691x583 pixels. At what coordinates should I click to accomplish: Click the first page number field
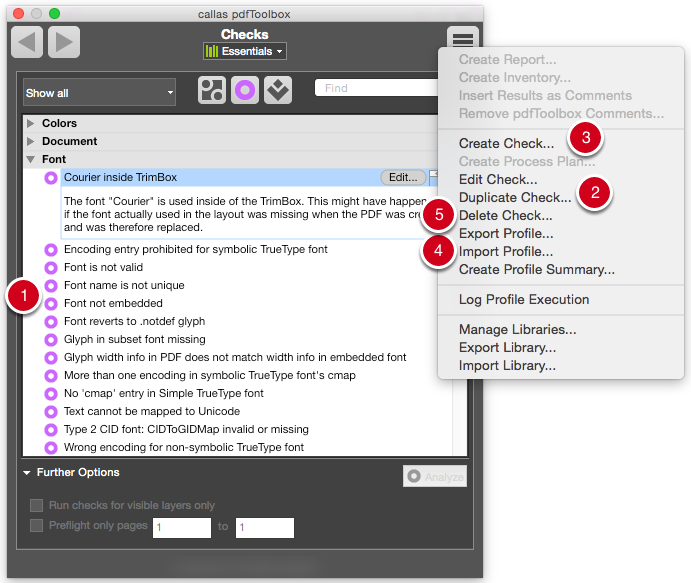[182, 527]
